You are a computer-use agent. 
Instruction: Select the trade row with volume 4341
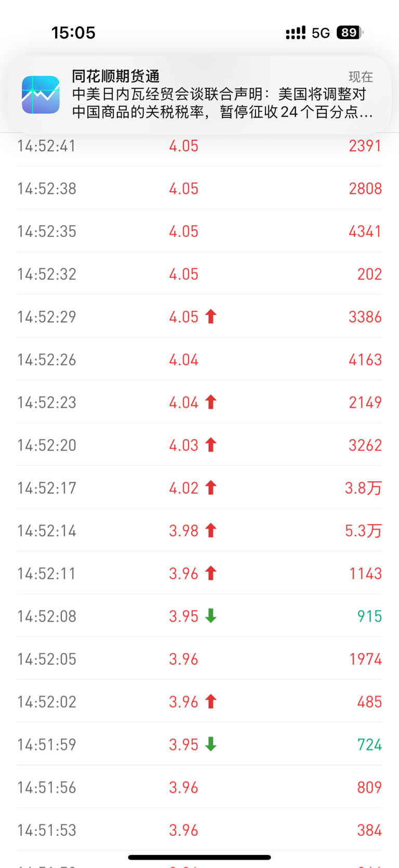click(199, 231)
